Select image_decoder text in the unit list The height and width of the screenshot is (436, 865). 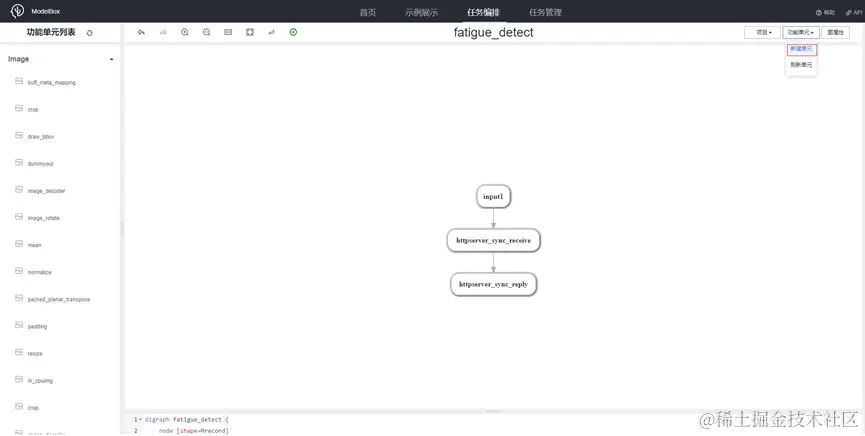coord(46,191)
